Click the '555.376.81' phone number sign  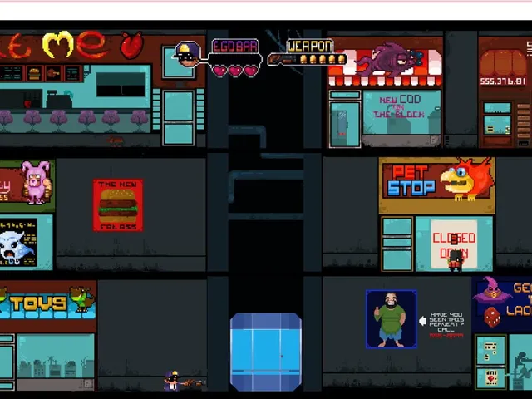pos(502,81)
